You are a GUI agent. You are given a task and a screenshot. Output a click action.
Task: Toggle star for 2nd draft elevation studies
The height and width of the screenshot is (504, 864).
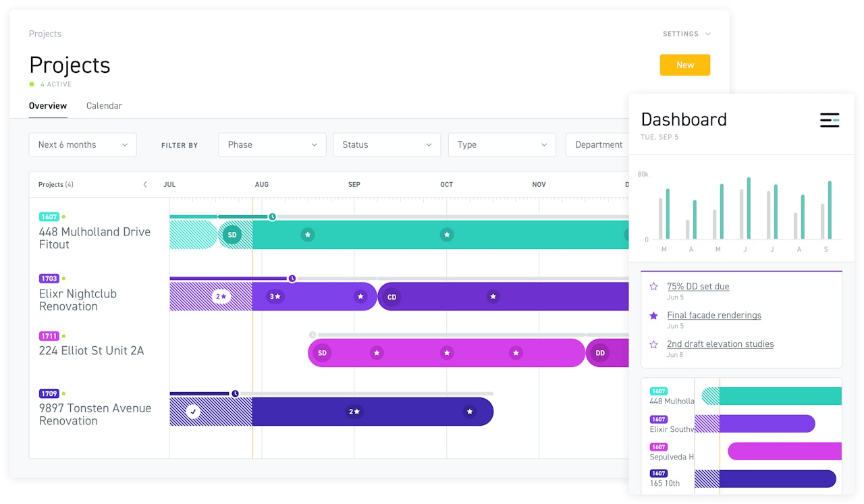[x=653, y=345]
